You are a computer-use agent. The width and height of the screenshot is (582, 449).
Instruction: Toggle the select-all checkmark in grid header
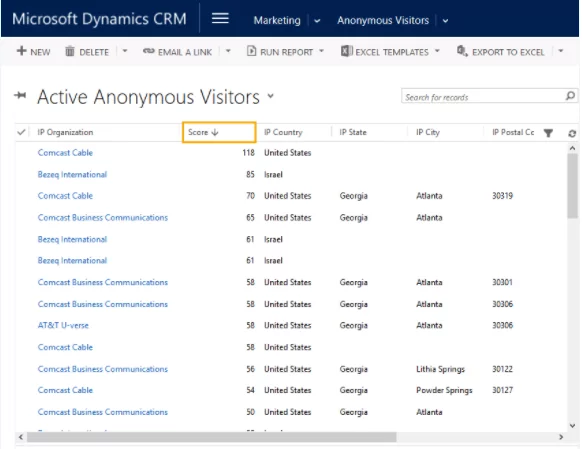(21, 132)
